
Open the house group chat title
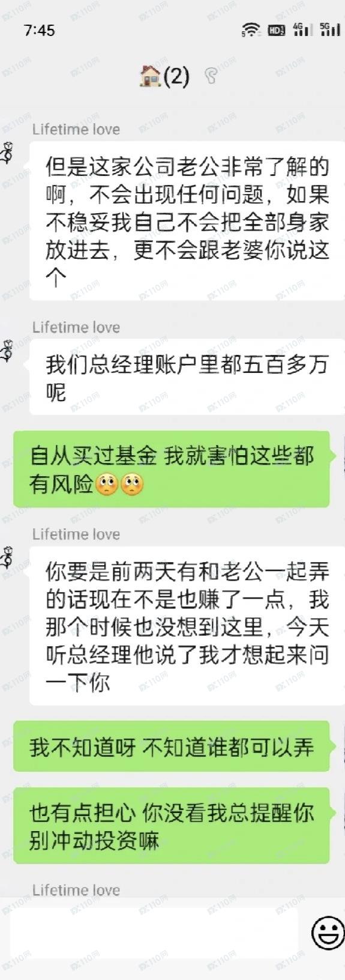[x=164, y=76]
